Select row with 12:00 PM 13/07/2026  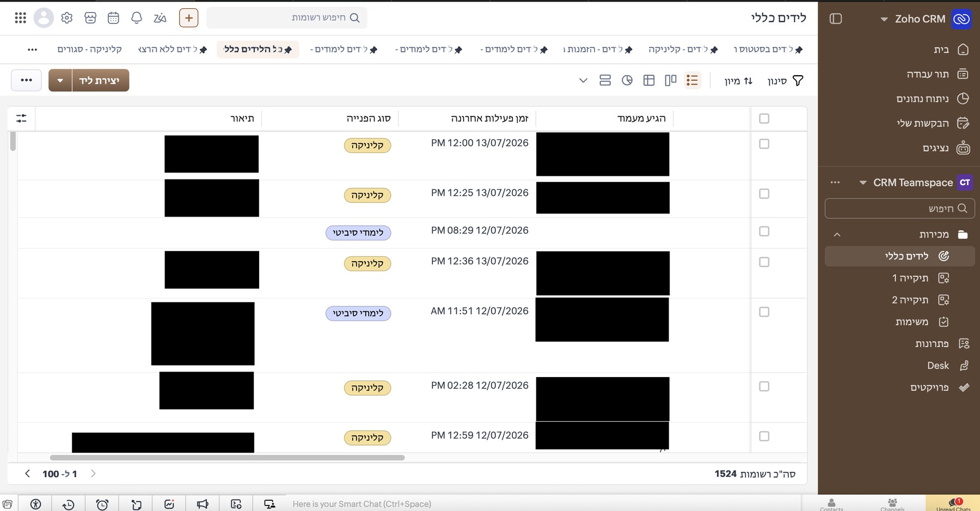[764, 144]
